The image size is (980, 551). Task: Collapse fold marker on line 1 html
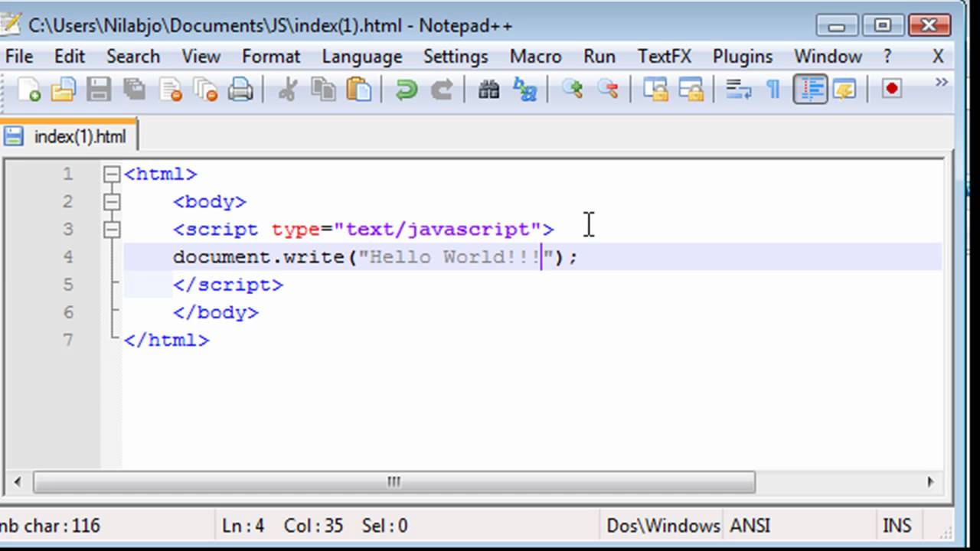[x=112, y=174]
